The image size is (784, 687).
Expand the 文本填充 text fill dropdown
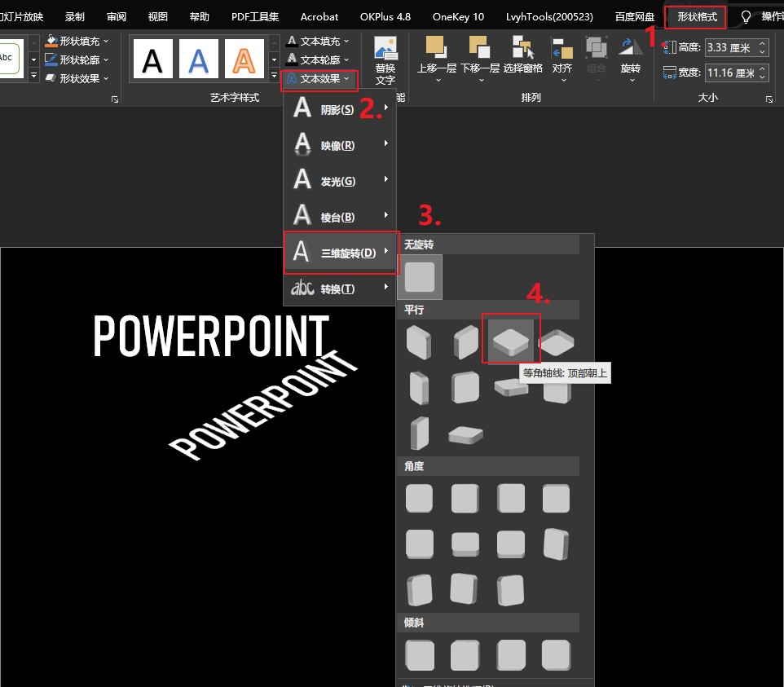click(x=346, y=41)
